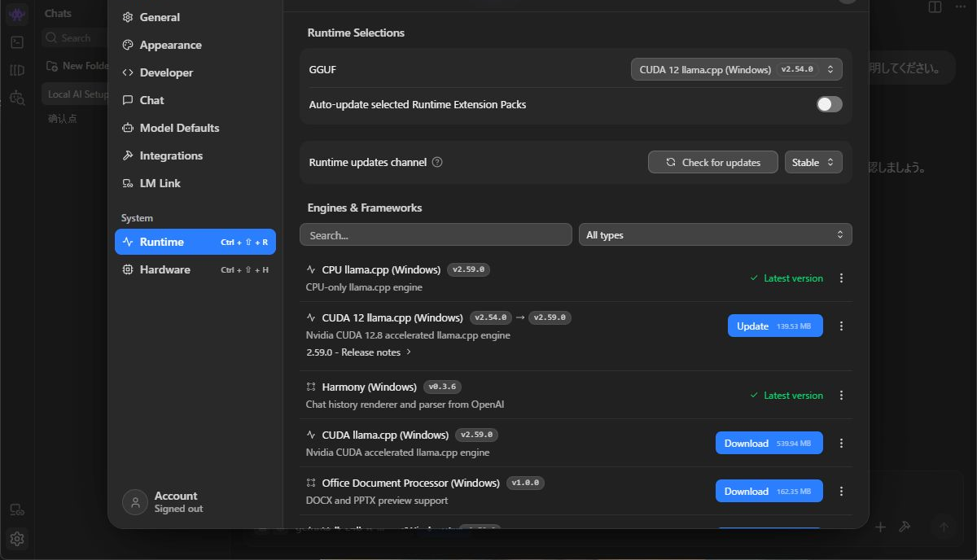Open the three-dot menu for CUDA 12 llama.cpp
This screenshot has height=560, width=977.
tap(841, 326)
